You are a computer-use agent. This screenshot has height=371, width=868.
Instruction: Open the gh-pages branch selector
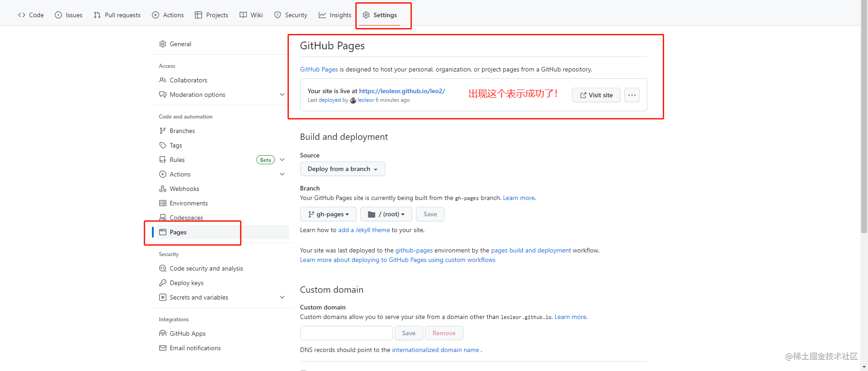(328, 214)
